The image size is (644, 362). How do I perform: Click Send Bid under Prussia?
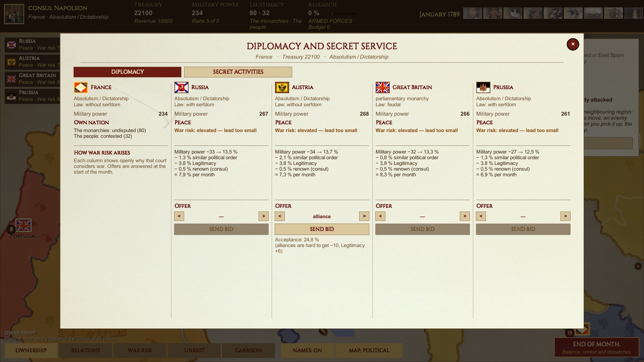point(523,229)
